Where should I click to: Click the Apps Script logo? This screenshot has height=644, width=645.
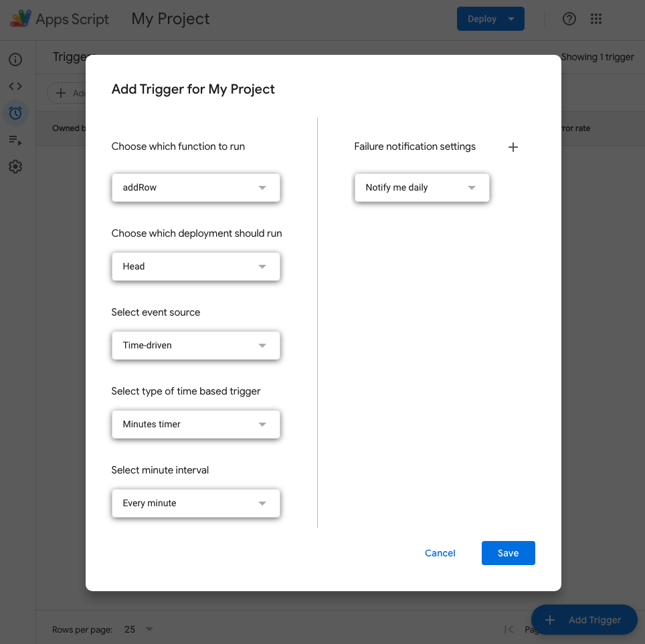20,19
